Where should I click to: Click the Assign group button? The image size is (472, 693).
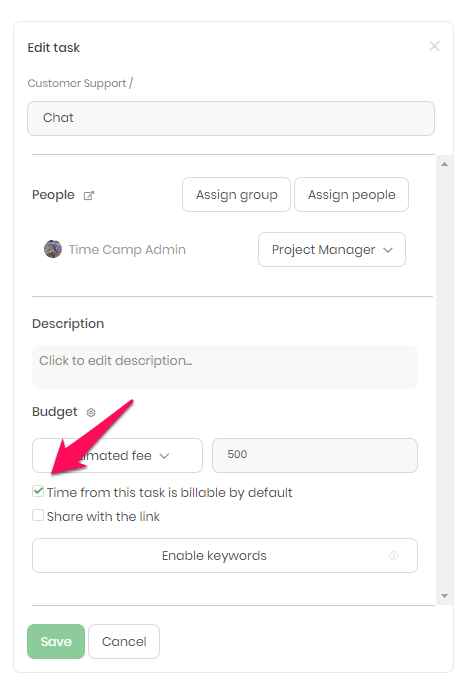point(236,195)
